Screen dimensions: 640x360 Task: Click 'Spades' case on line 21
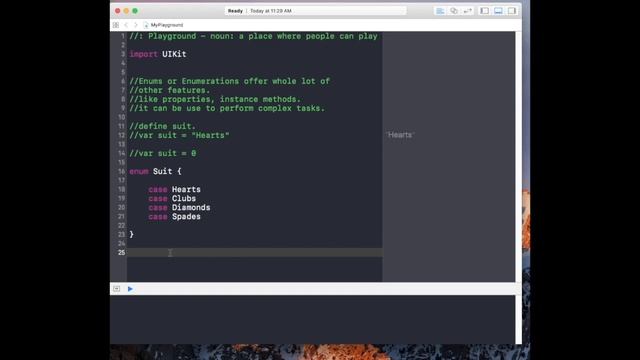[186, 216]
